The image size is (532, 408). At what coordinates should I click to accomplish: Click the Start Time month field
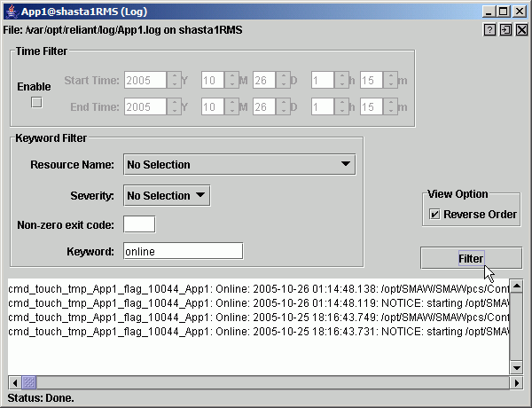click(x=213, y=80)
